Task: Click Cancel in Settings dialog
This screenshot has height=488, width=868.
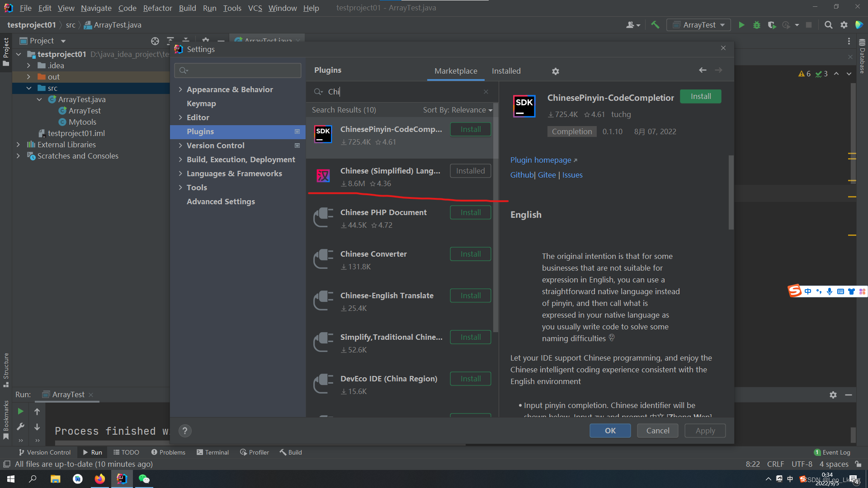Action: (657, 431)
